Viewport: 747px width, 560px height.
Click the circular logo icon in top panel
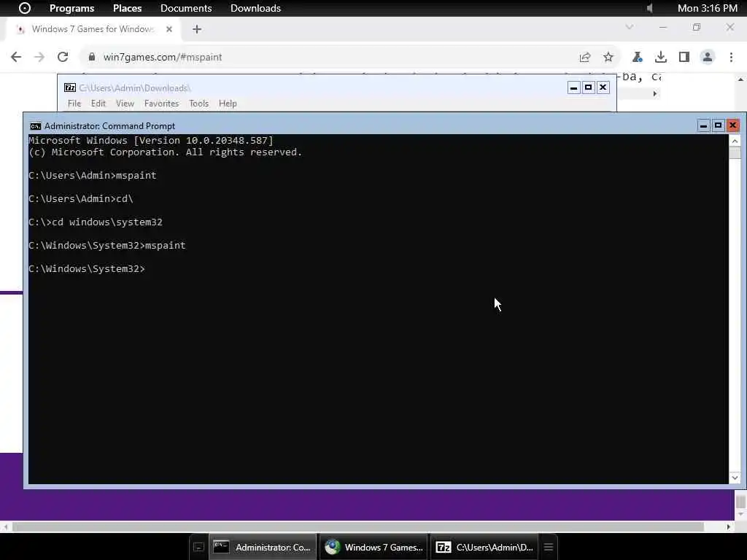(x=24, y=8)
